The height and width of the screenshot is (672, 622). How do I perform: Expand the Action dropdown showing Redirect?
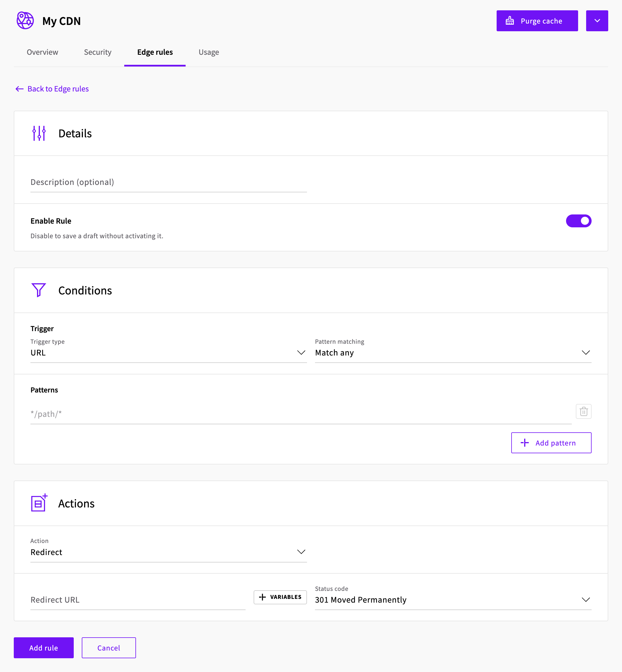(168, 552)
